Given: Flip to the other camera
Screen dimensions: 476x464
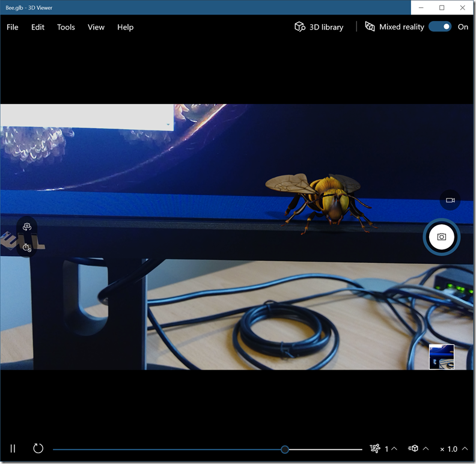Looking at the screenshot, I should click(x=27, y=227).
